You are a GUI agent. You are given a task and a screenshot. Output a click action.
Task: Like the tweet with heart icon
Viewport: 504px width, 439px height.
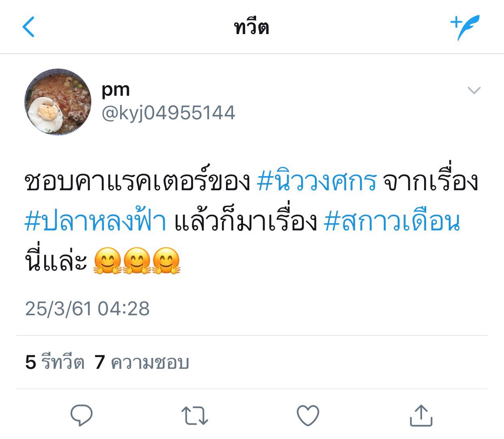tap(308, 415)
